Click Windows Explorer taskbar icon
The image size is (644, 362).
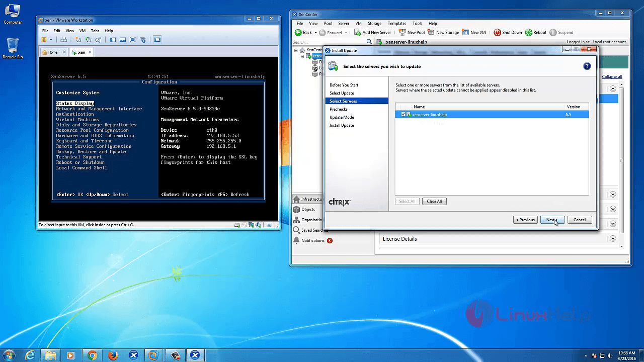click(x=50, y=355)
